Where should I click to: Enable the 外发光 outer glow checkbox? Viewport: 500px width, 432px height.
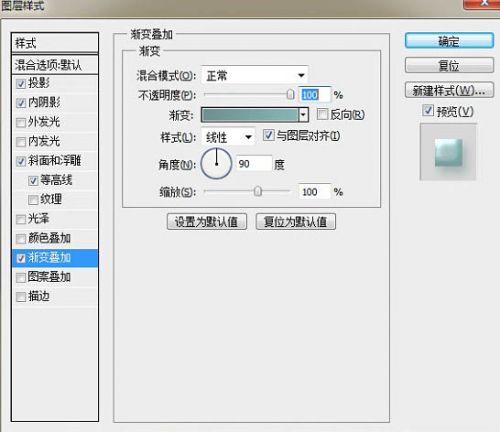[21, 122]
